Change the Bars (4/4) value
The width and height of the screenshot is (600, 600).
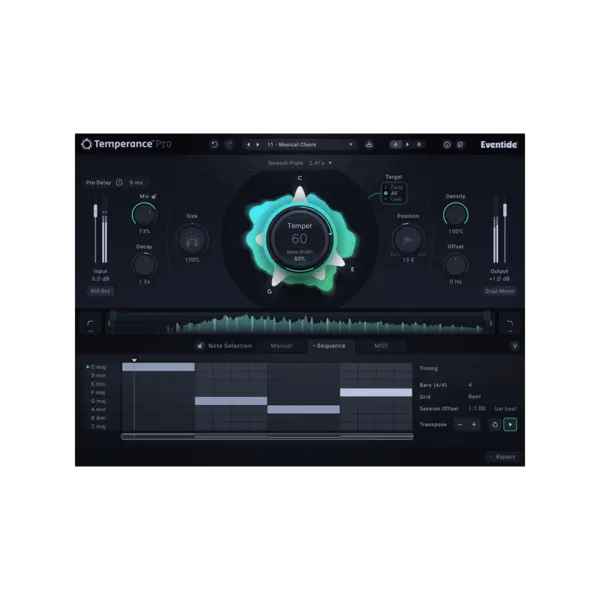pyautogui.click(x=470, y=385)
